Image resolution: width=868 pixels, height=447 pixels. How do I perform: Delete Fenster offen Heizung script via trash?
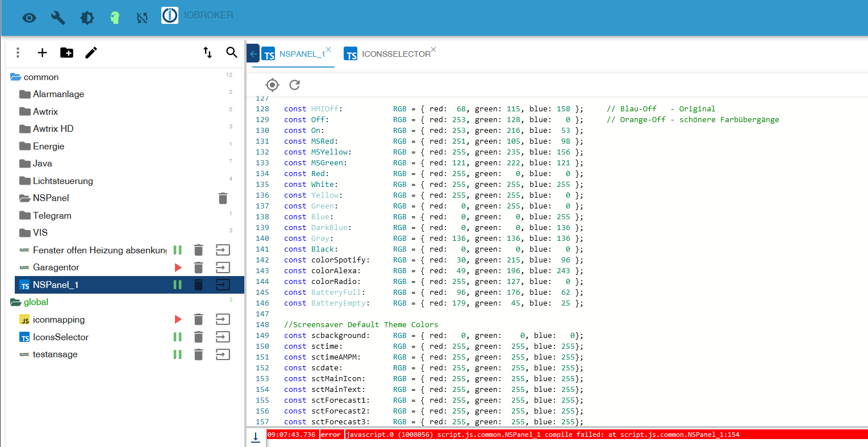(x=198, y=250)
